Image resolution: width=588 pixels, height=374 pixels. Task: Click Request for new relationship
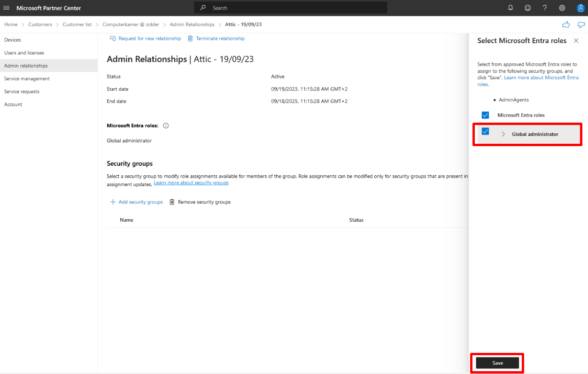(x=149, y=39)
